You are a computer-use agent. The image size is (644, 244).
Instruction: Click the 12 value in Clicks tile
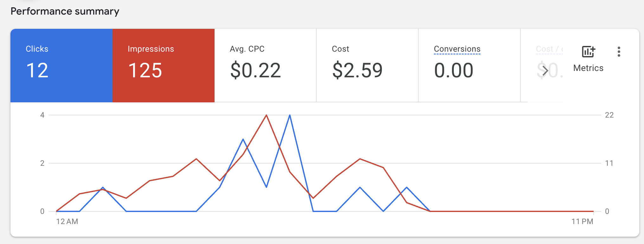37,70
